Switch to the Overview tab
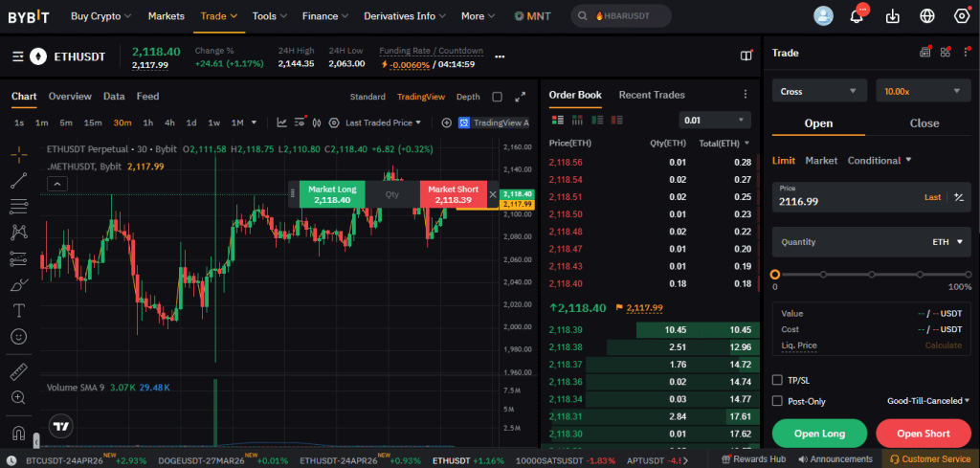Screen dimensions: 980x468 tap(70, 97)
